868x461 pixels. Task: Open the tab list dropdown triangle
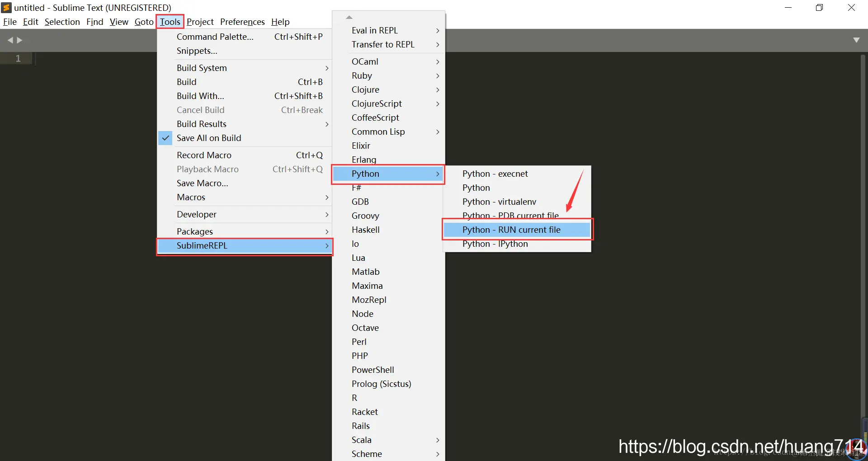856,40
